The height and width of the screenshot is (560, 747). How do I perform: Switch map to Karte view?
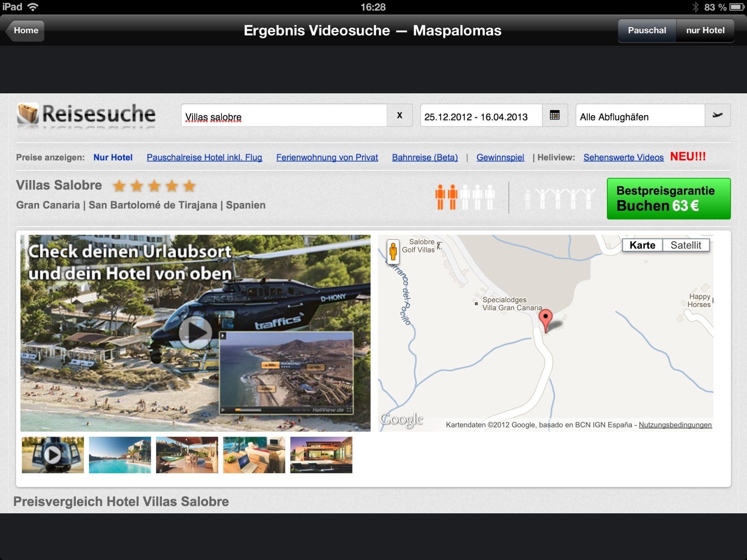[x=642, y=245]
